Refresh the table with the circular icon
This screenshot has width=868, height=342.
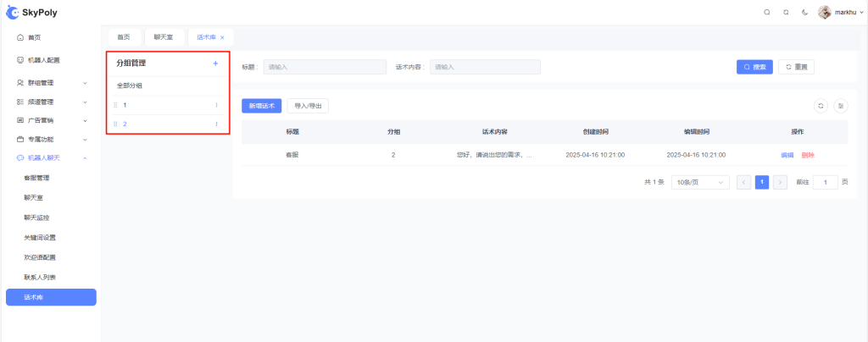820,106
